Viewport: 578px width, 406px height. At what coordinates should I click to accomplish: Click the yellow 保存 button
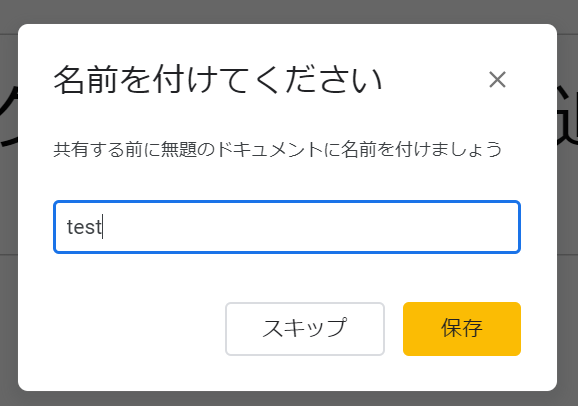tap(462, 329)
